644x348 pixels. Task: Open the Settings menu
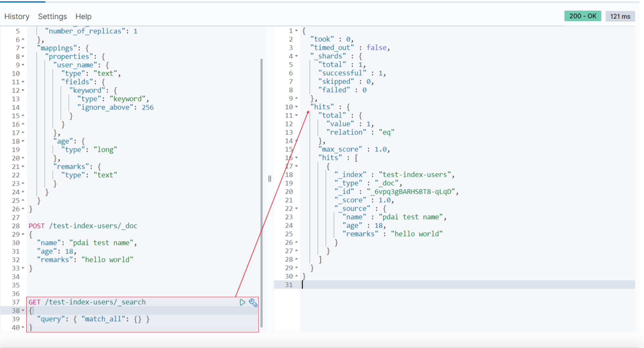point(52,17)
